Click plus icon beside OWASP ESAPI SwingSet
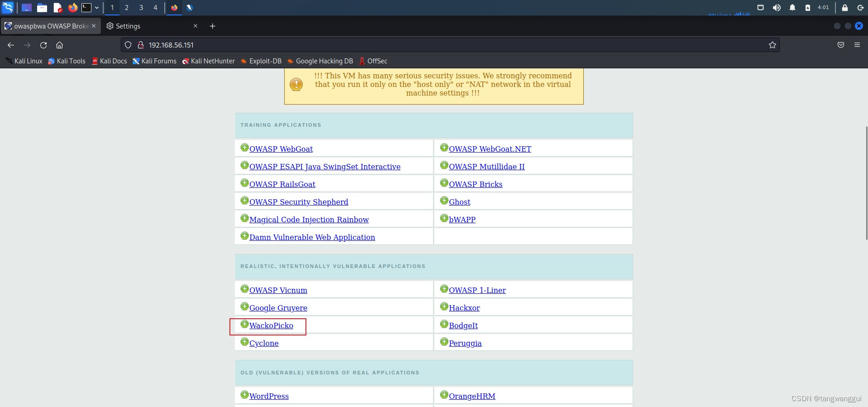Image resolution: width=868 pixels, height=407 pixels. coord(244,165)
